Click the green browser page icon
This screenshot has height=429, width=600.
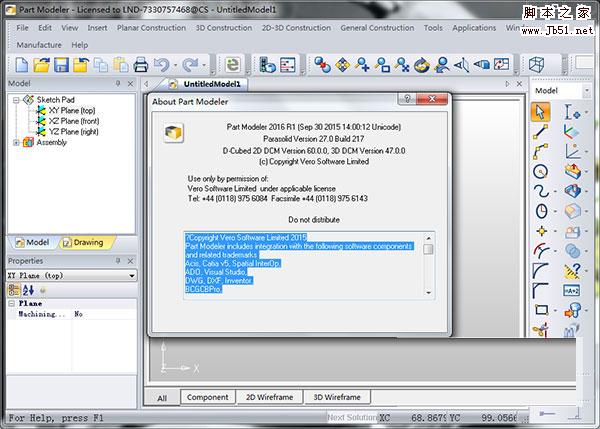[x=232, y=65]
